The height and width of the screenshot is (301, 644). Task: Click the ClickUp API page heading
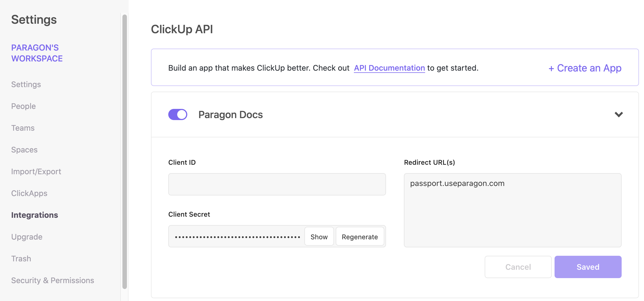pyautogui.click(x=182, y=29)
